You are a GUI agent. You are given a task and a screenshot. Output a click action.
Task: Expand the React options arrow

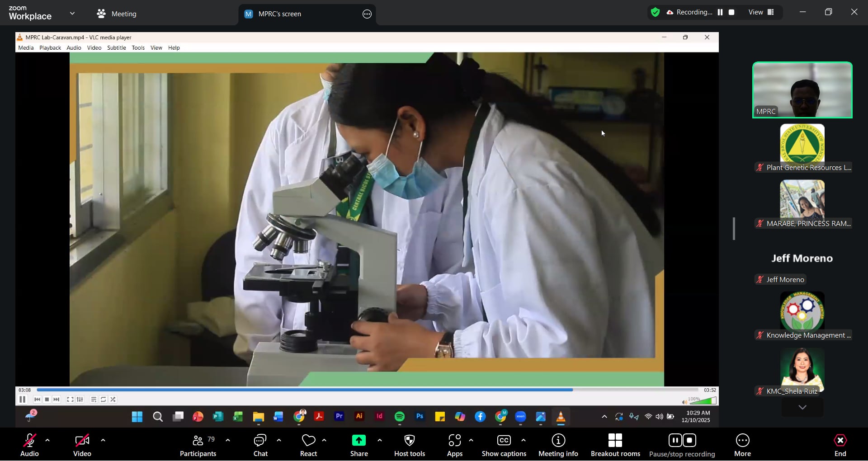point(324,440)
